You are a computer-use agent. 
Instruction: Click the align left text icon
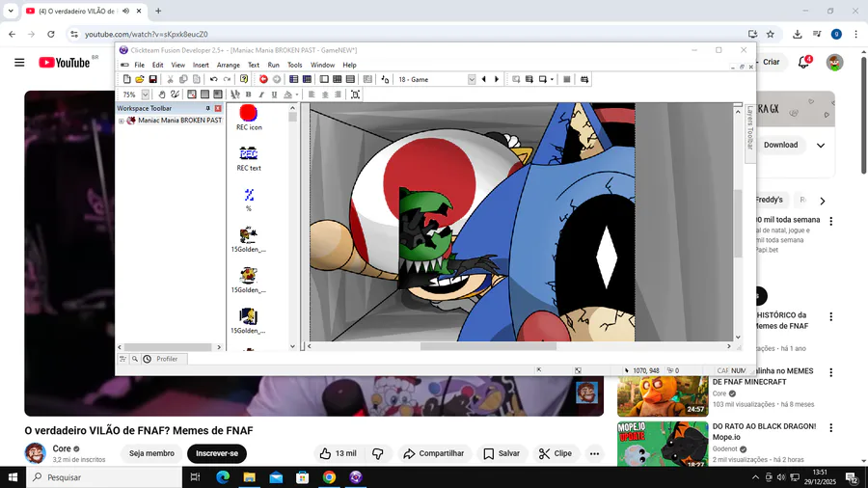[312, 95]
